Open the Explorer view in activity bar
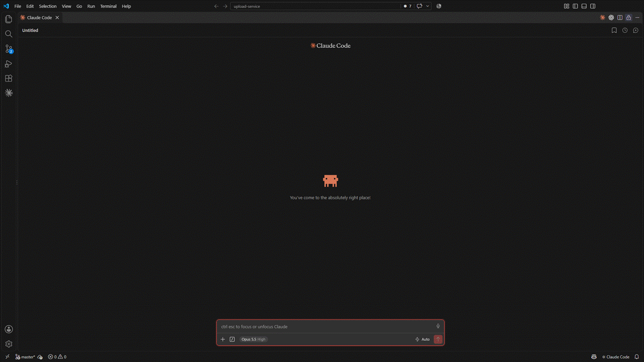Image resolution: width=644 pixels, height=362 pixels. click(x=9, y=19)
